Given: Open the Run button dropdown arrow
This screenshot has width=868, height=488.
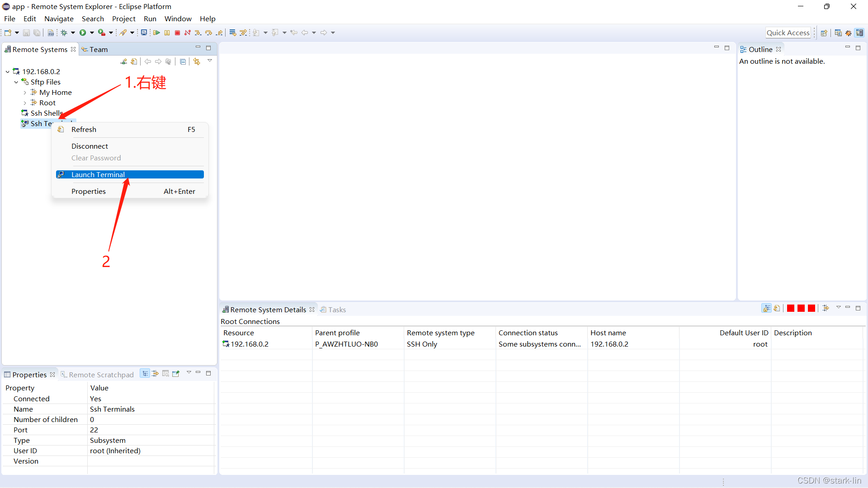Looking at the screenshot, I should 92,33.
